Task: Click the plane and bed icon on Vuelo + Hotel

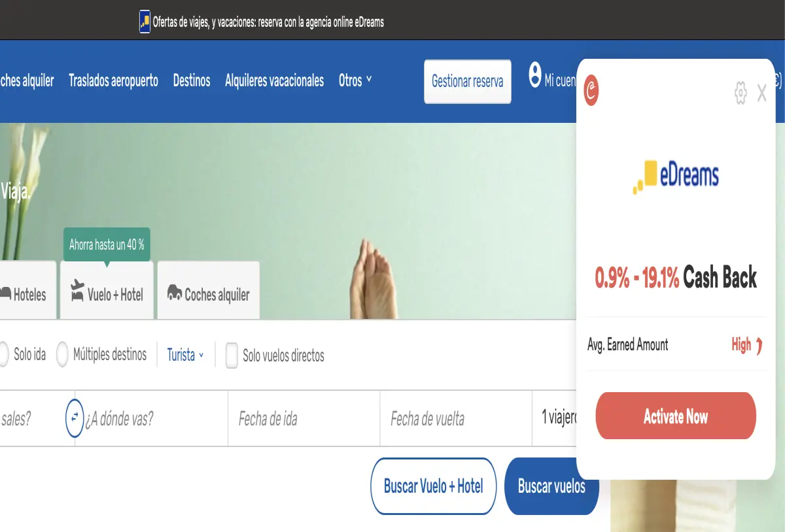Action: 77,291
